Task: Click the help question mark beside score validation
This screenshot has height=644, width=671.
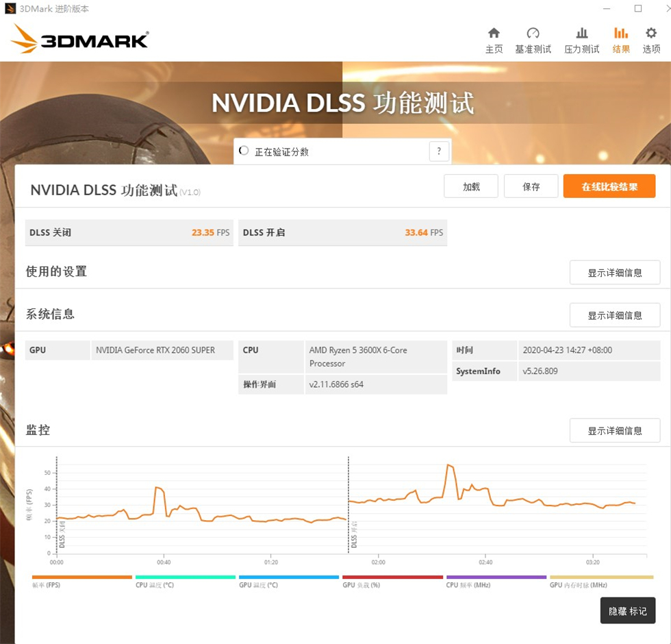Action: tap(439, 151)
